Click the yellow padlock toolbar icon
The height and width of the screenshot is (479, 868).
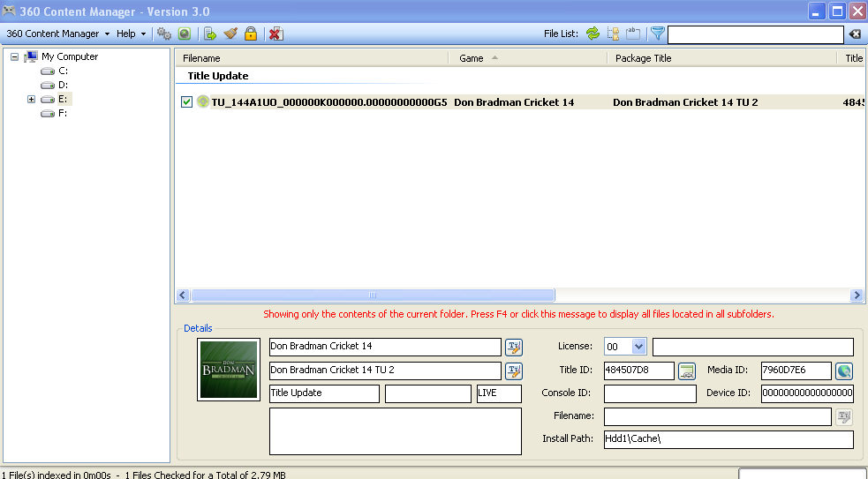click(251, 34)
